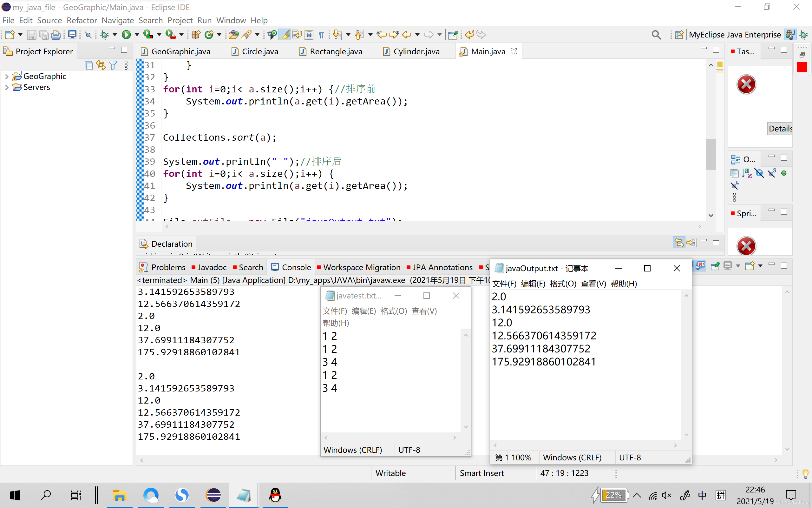Open 文件(F) menu in javatest.txt Notepad
The width and height of the screenshot is (812, 508).
coord(335,311)
